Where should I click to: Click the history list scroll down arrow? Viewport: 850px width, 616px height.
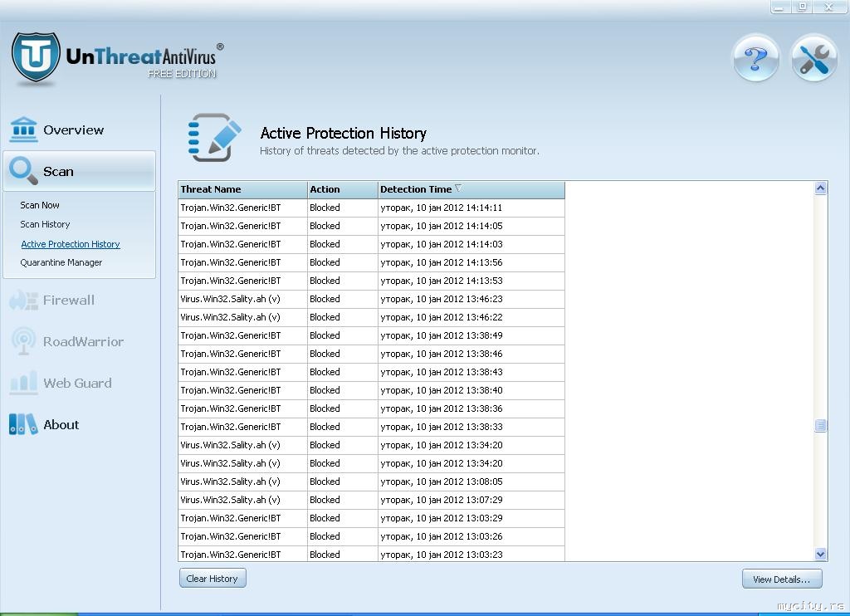coord(821,555)
